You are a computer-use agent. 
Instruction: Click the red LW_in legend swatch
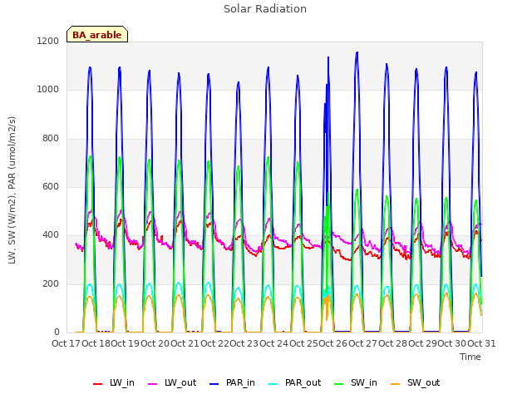click(98, 384)
